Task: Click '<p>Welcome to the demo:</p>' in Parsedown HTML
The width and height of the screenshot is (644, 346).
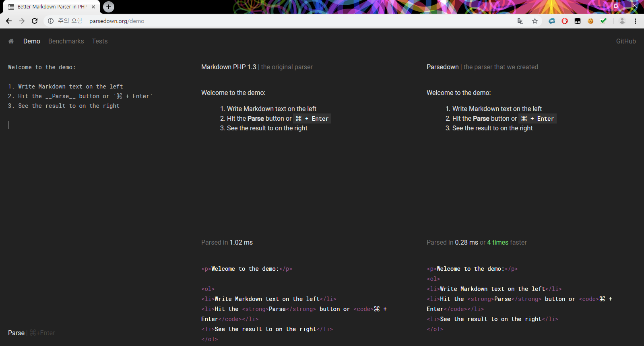Action: pyautogui.click(x=472, y=269)
